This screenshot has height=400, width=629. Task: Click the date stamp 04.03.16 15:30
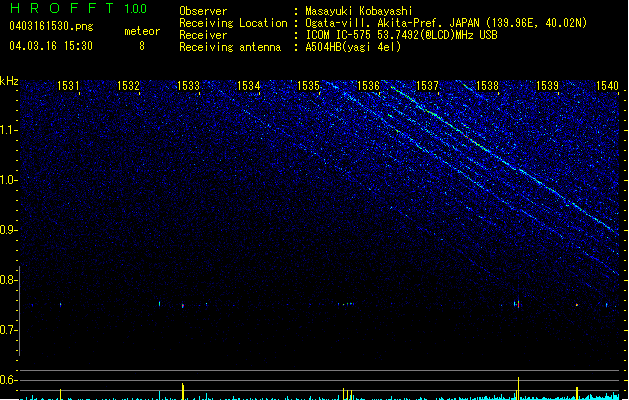tap(51, 46)
